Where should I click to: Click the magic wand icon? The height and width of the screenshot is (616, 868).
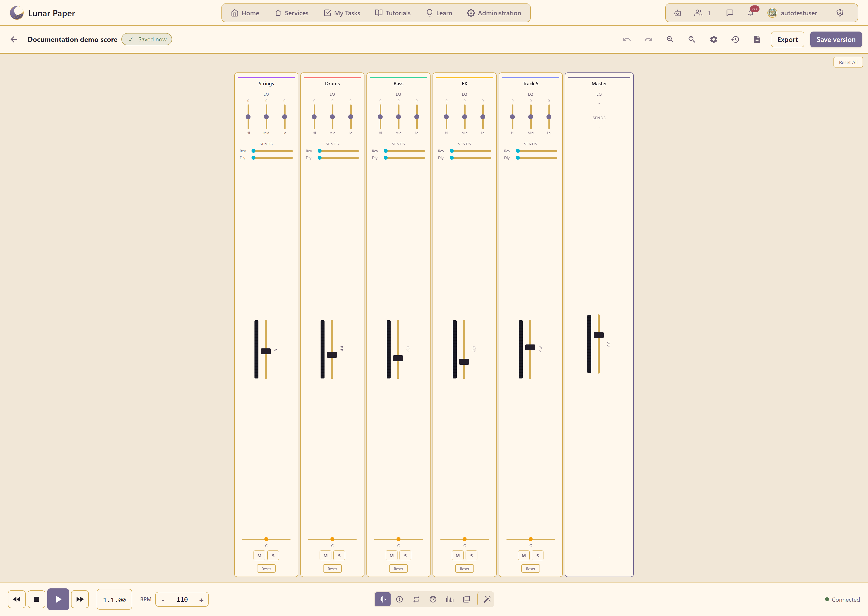point(487,599)
